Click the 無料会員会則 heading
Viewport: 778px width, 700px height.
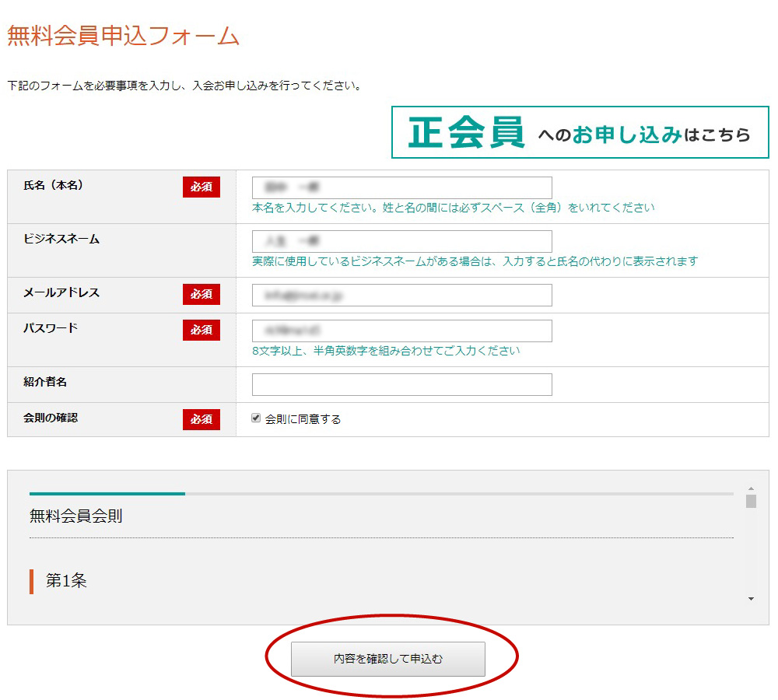(x=75, y=516)
